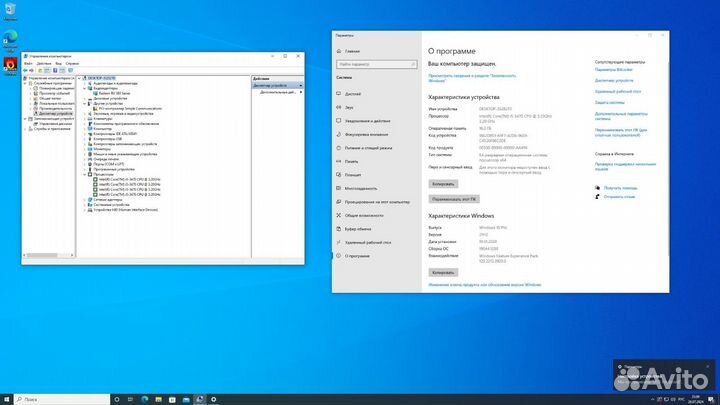
Task: Open the Справка menu in Computer Management
Action: (72, 63)
